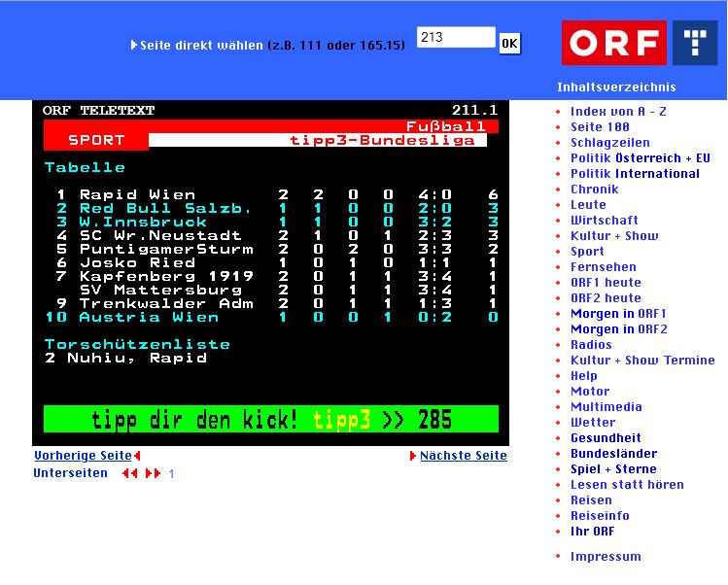Open the Bundesländer section
This screenshot has height=585, width=728.
613,454
